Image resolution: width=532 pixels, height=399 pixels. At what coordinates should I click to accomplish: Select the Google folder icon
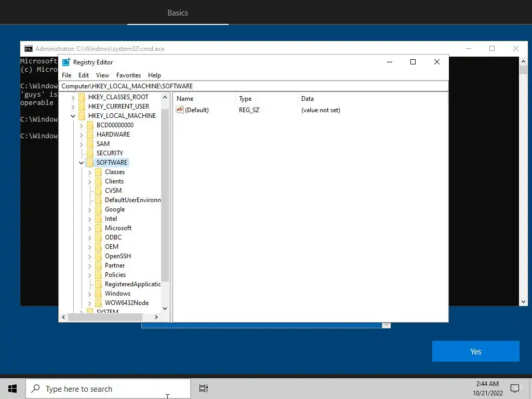point(98,209)
